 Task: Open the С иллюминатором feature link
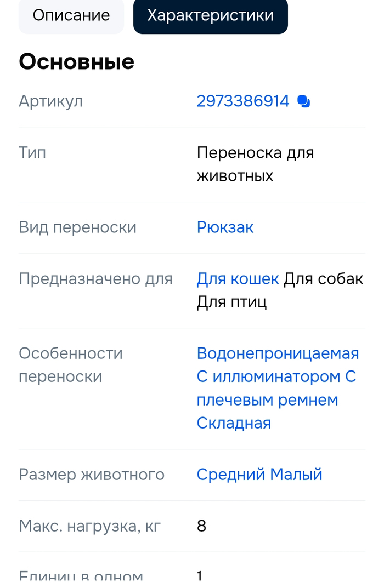pos(269,377)
